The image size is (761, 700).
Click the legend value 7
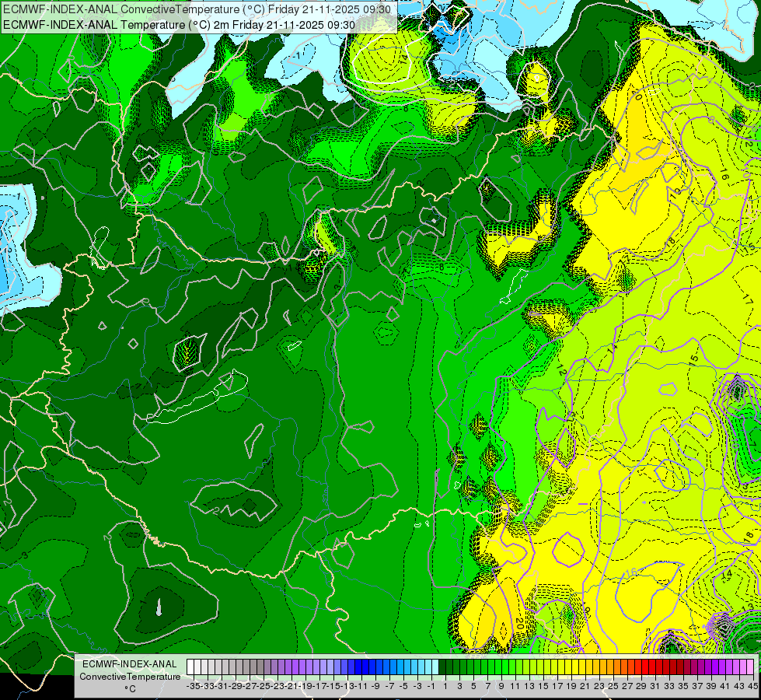click(x=487, y=686)
